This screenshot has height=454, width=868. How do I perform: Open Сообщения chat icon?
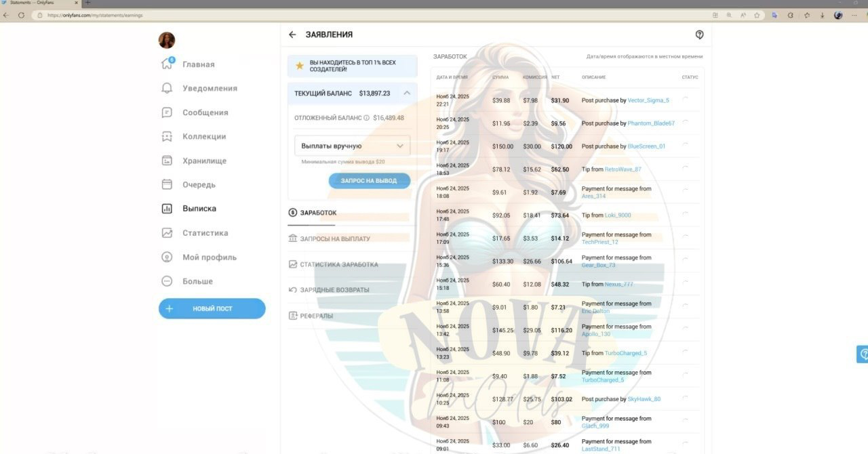(167, 112)
